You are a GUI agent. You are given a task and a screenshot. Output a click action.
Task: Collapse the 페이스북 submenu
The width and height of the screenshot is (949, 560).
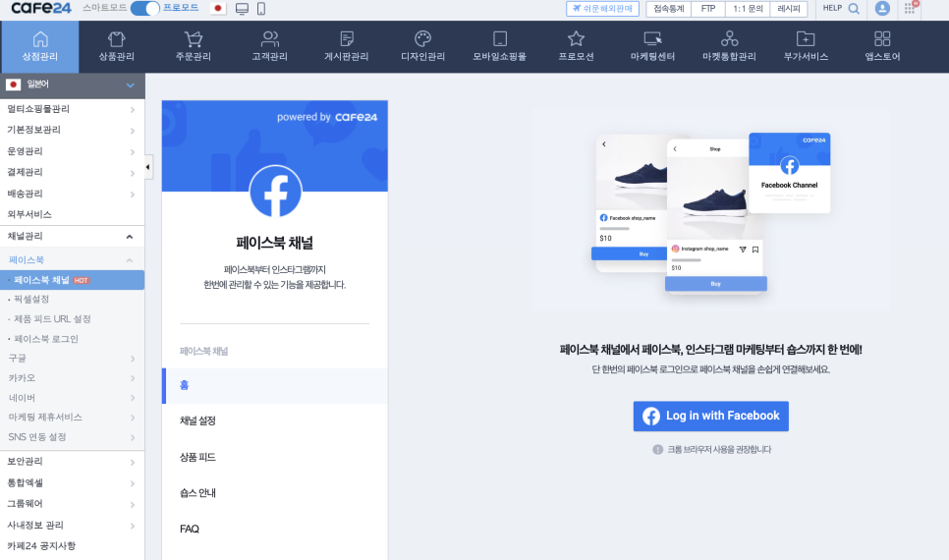[x=73, y=259]
